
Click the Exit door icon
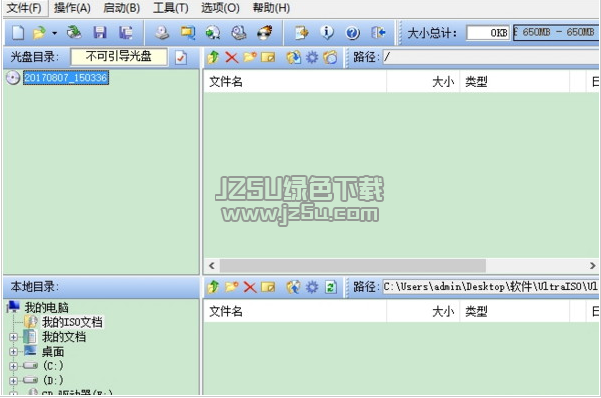pyautogui.click(x=378, y=33)
